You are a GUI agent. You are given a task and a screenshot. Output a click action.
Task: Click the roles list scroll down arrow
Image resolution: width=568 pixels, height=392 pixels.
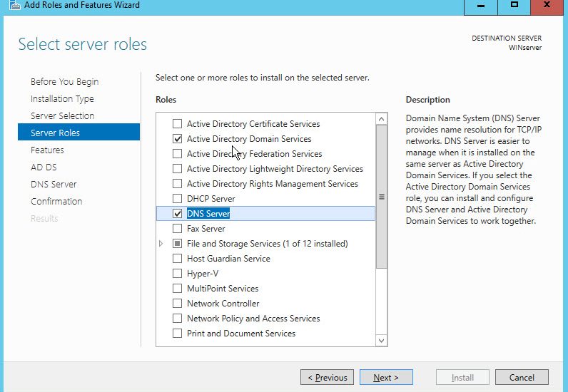[x=382, y=340]
